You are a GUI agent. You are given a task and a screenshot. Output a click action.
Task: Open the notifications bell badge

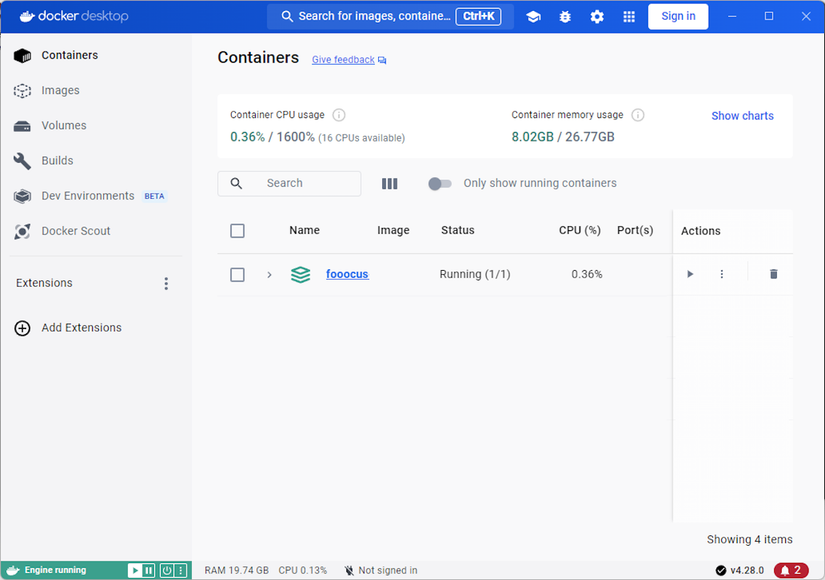pyautogui.click(x=791, y=570)
